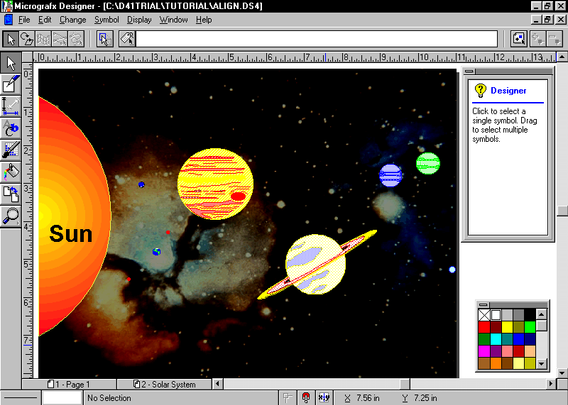Toggle the snap status bar icon
The height and width of the screenshot is (405, 568).
(288, 398)
